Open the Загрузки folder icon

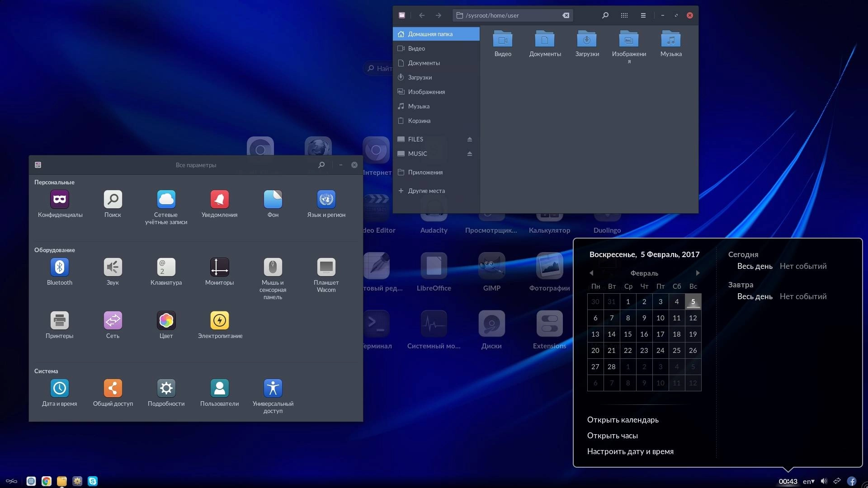pos(587,39)
